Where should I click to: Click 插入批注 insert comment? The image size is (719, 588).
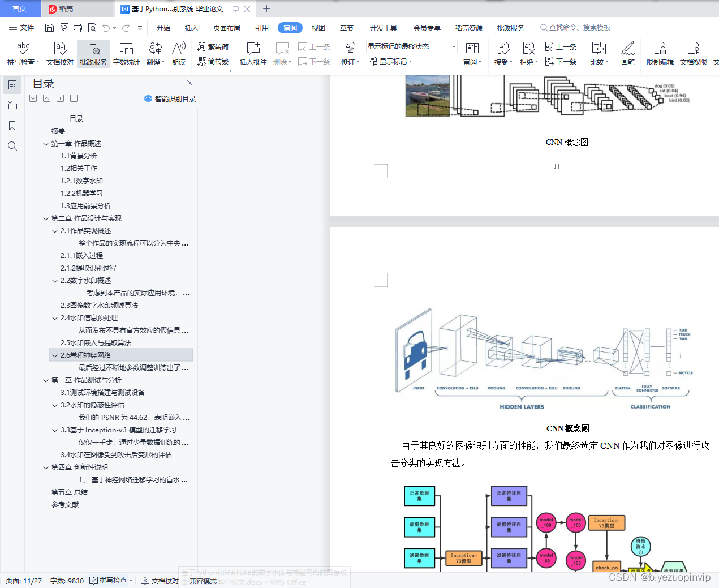click(253, 54)
